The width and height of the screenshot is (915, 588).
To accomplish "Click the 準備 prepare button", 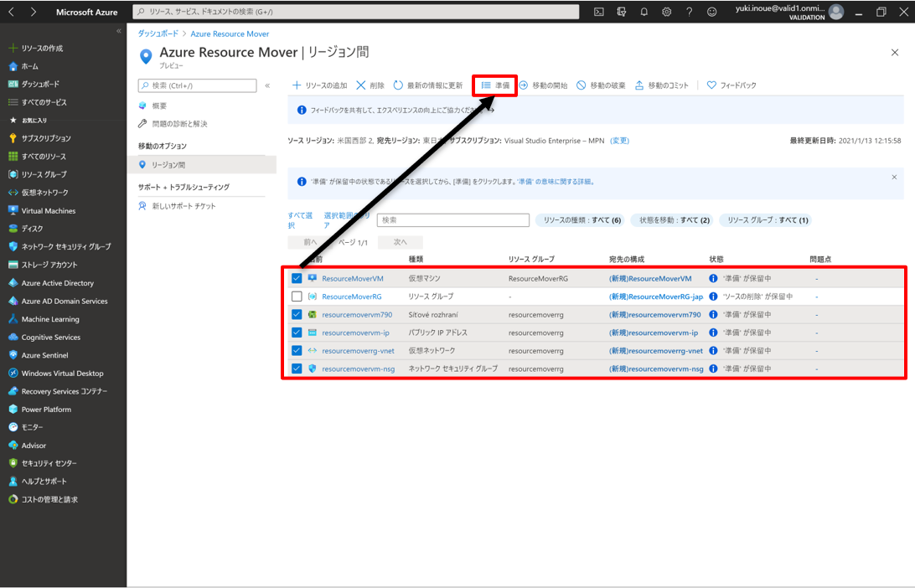I will click(495, 85).
